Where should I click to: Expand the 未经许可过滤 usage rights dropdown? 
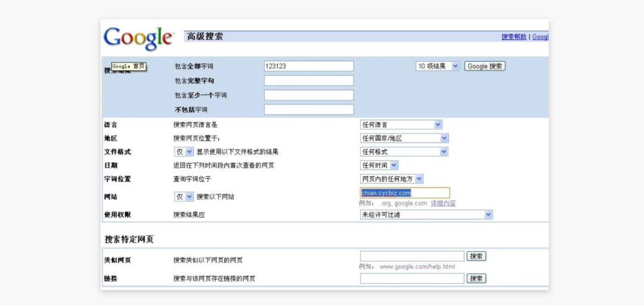tap(426, 214)
